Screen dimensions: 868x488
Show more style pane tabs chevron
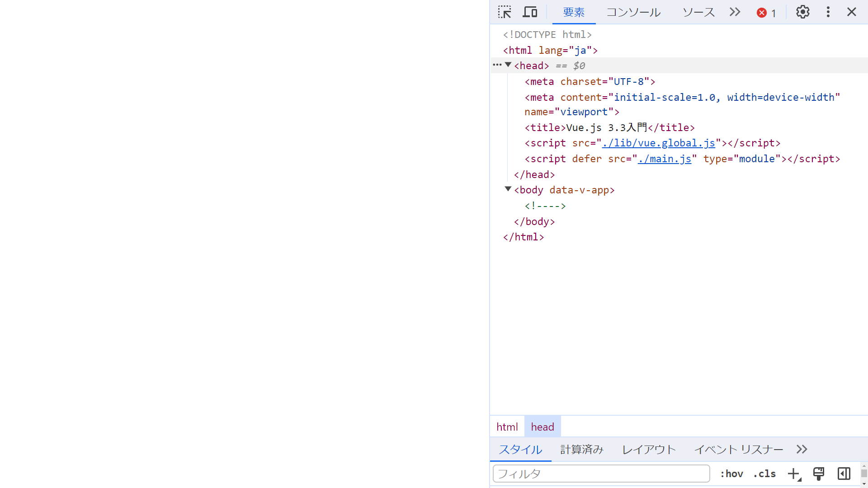coord(802,449)
